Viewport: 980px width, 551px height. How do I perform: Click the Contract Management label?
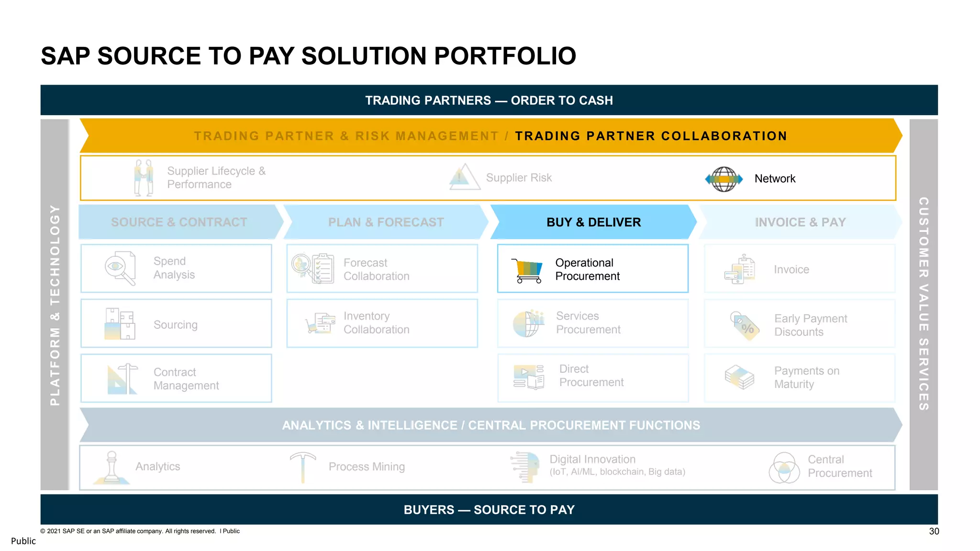186,379
